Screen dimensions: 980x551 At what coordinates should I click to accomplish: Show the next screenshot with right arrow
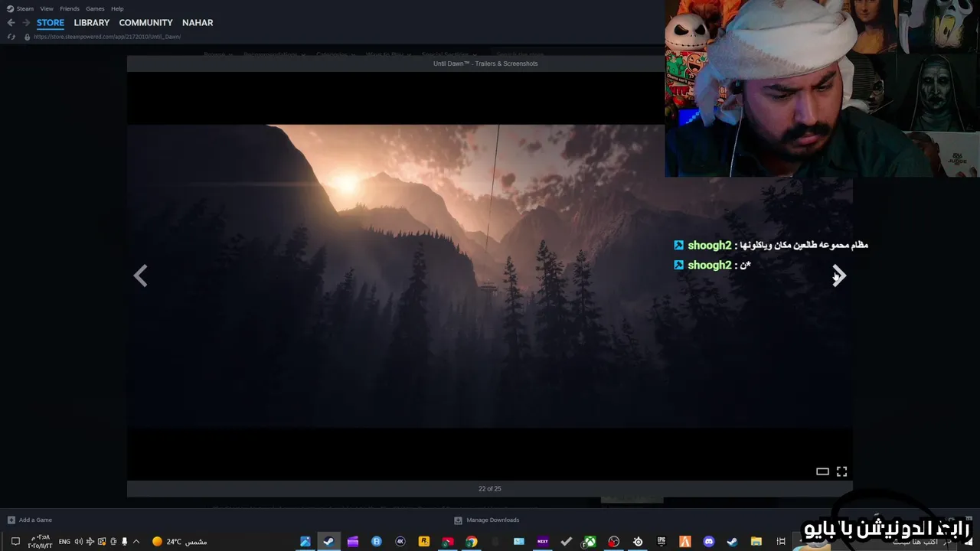coord(839,276)
